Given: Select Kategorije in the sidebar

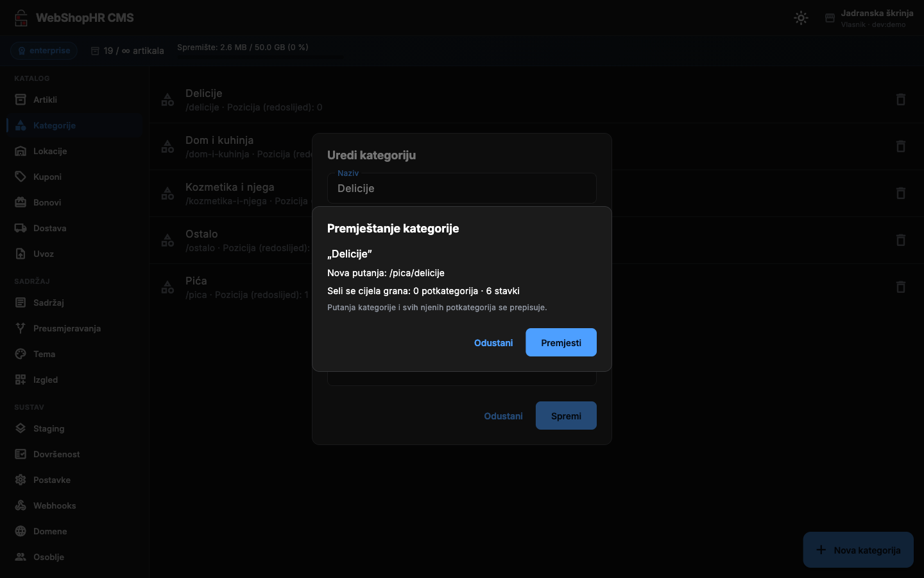Looking at the screenshot, I should (74, 125).
